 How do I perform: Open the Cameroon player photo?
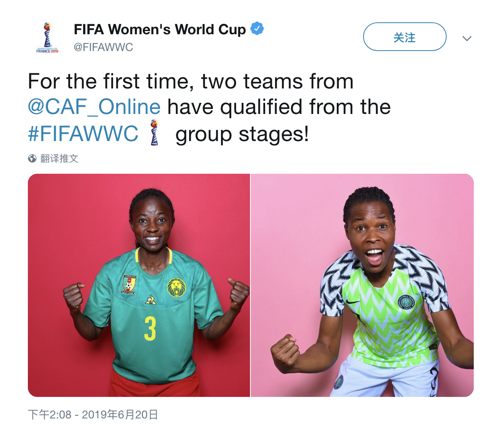(x=139, y=285)
